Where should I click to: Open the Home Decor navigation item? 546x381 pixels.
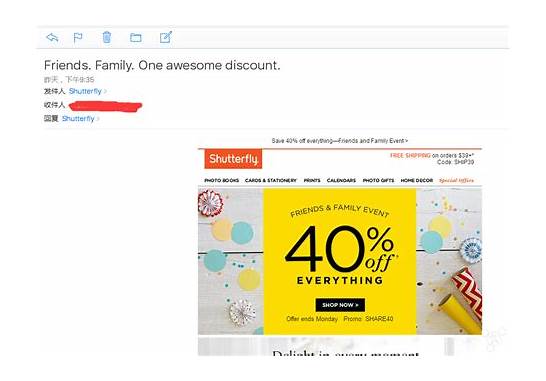click(x=416, y=180)
